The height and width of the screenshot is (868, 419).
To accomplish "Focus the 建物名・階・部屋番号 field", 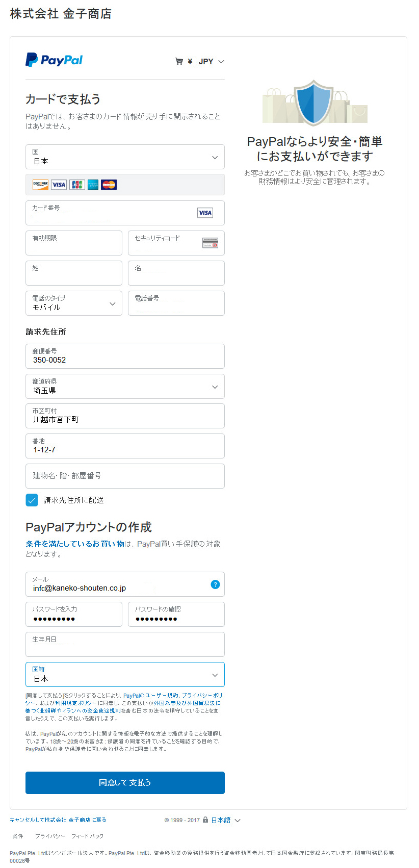I will (x=125, y=476).
